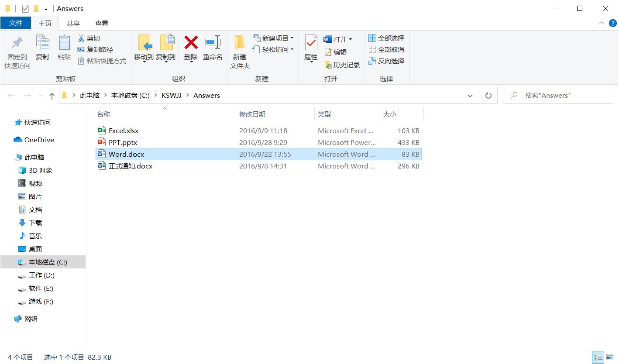619x364 pixels.
Task: Switch to details view in status bar
Action: click(x=598, y=357)
